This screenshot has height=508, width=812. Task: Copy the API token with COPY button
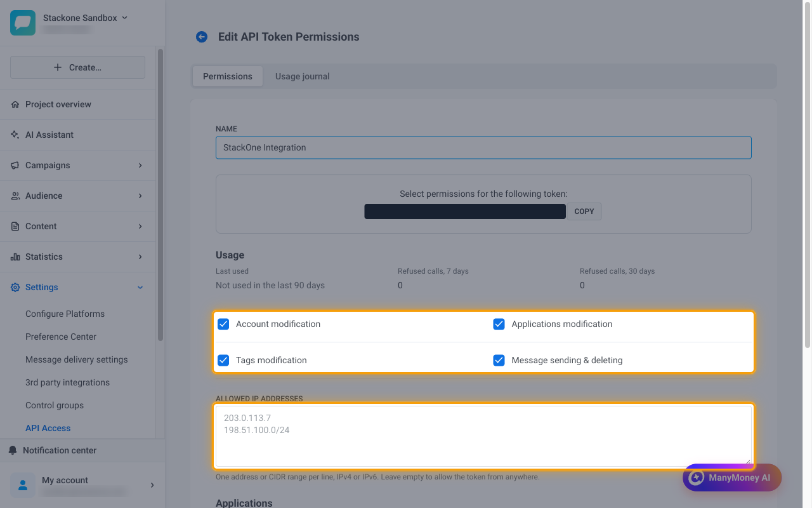click(x=584, y=211)
